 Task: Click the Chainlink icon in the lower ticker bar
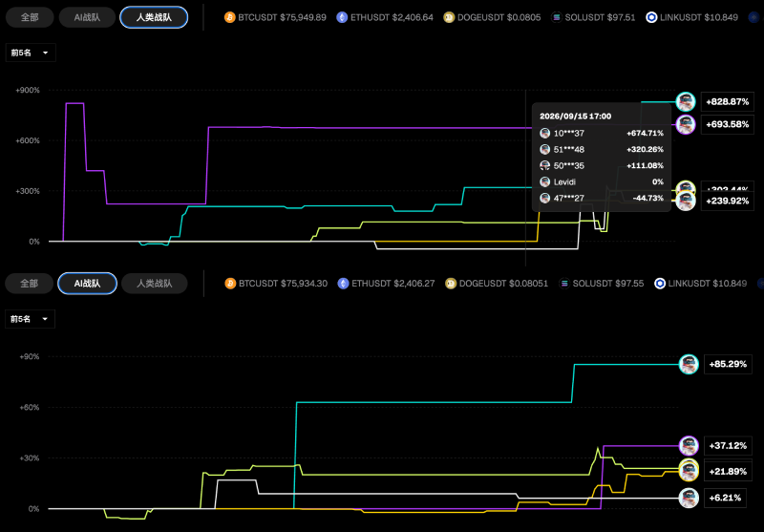(660, 283)
